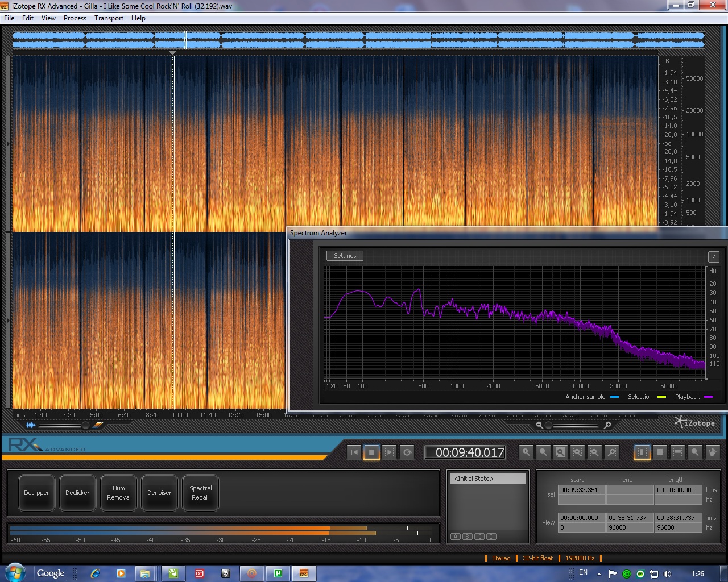This screenshot has height=582, width=728.
Task: Click the selection length time field
Action: (x=679, y=490)
